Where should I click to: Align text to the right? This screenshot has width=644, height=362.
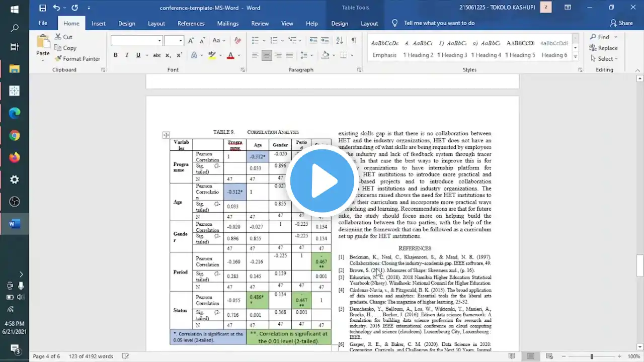coord(278,55)
